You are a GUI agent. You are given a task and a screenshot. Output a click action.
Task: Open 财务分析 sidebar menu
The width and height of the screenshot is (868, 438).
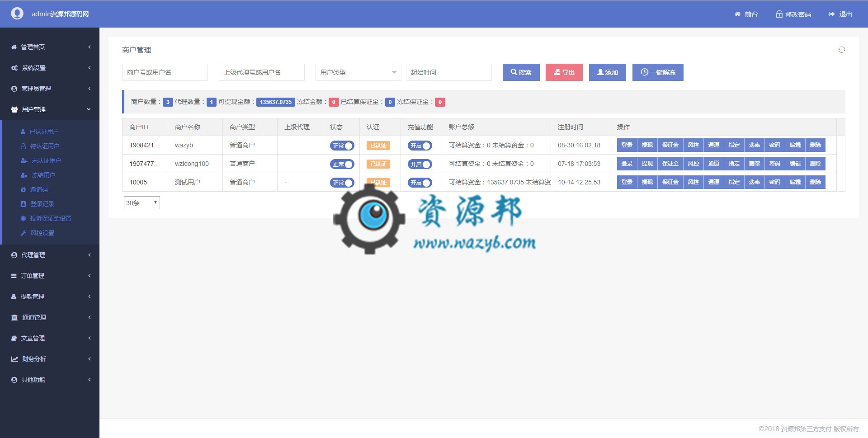[50, 359]
